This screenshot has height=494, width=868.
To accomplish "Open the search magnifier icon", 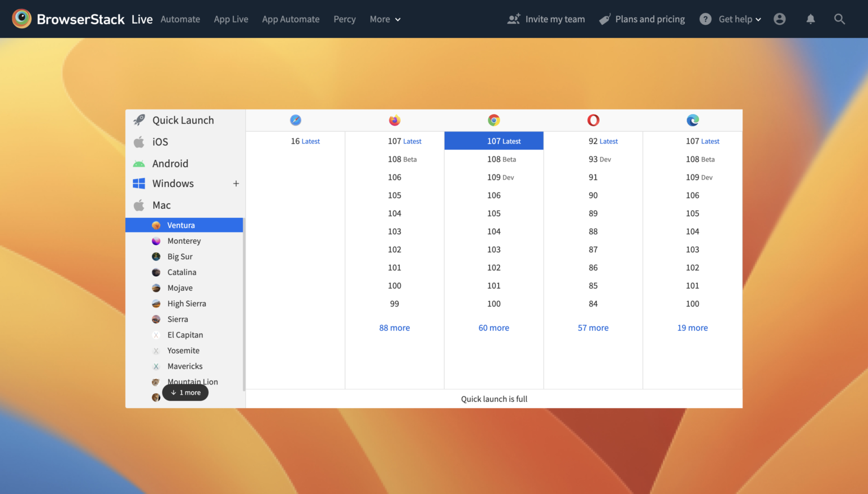I will [840, 19].
